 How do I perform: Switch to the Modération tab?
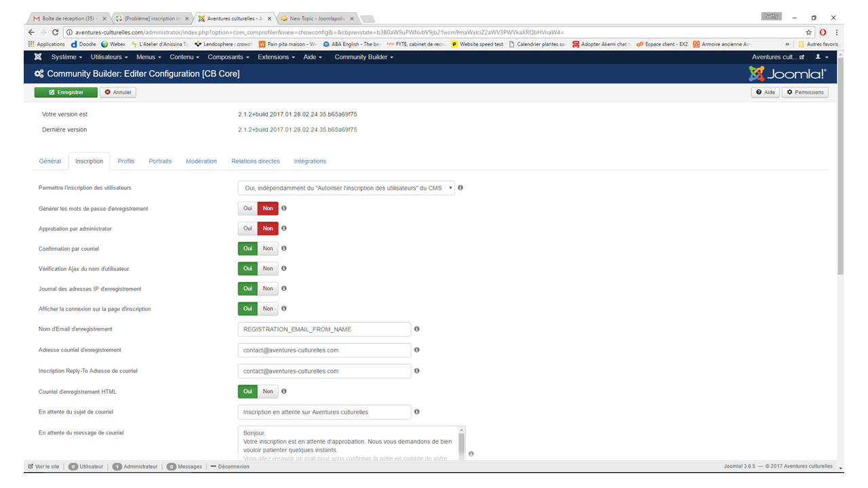[x=201, y=161]
